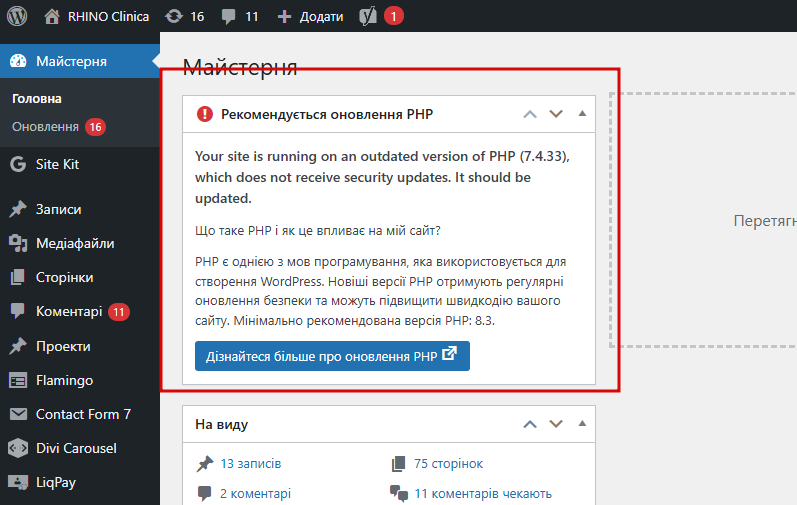Click the comments bubble icon in top bar
This screenshot has width=797, height=505.
(229, 16)
